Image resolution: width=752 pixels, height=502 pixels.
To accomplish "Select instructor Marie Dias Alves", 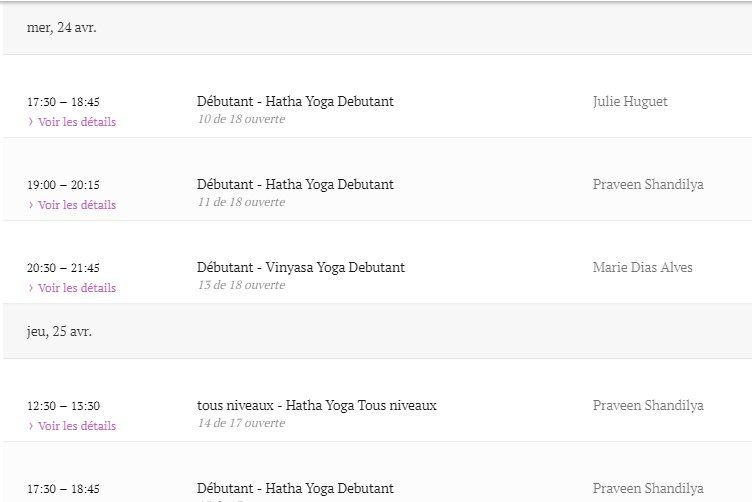I will pyautogui.click(x=642, y=268).
